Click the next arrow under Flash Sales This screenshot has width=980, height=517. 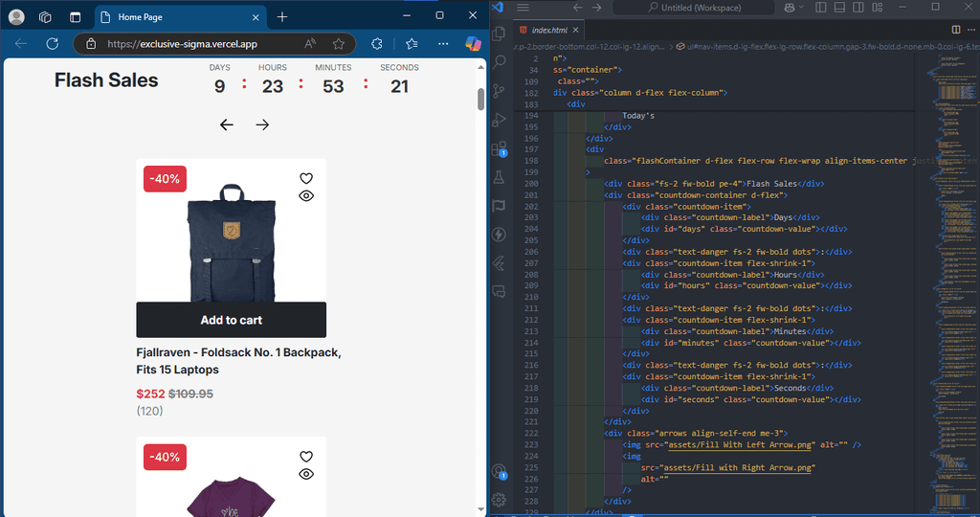click(x=262, y=124)
